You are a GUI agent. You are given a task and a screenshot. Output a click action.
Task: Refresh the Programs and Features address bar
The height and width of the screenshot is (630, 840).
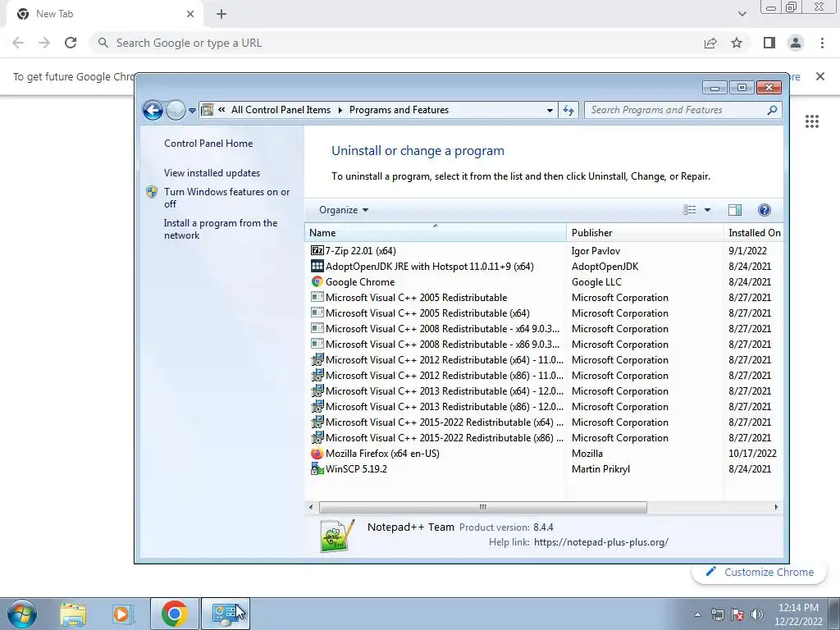point(568,111)
